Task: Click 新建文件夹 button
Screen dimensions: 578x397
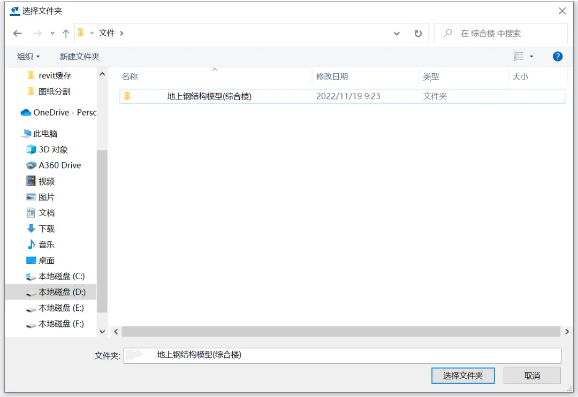Action: [x=80, y=56]
